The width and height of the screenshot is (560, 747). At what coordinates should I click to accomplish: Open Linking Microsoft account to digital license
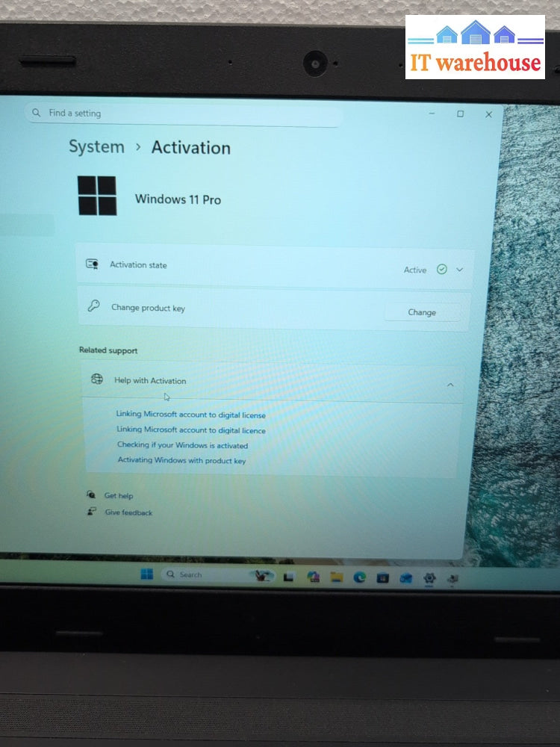coord(191,415)
